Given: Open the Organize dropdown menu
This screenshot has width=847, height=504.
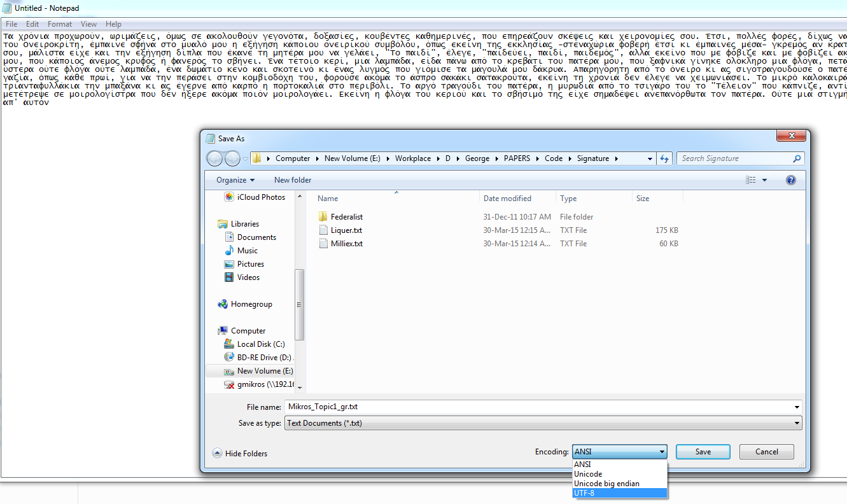Looking at the screenshot, I should (x=235, y=180).
